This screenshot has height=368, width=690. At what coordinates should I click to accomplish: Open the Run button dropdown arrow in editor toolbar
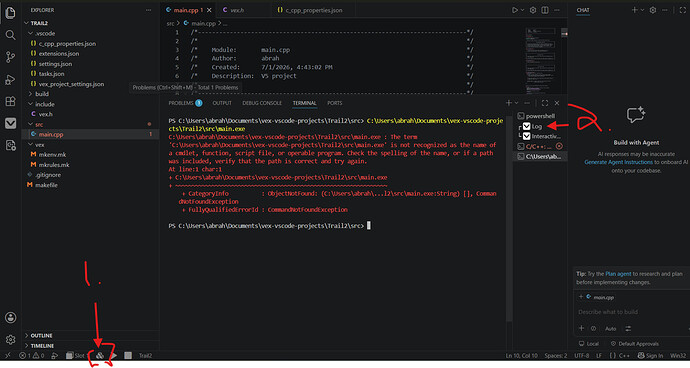[x=522, y=10]
